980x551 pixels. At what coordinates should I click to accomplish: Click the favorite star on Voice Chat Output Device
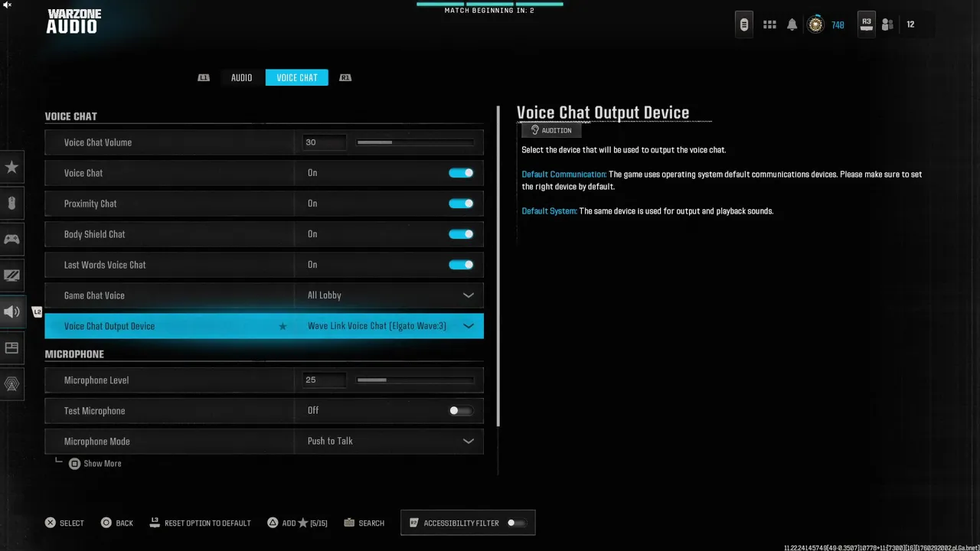(x=283, y=326)
